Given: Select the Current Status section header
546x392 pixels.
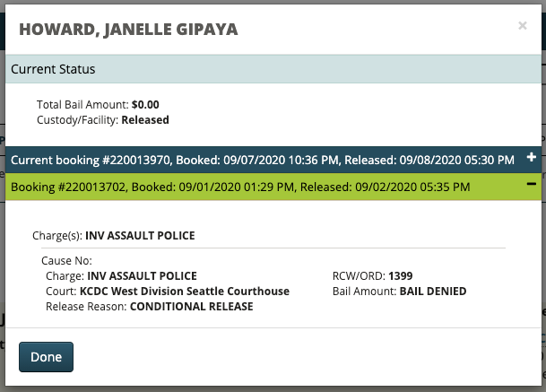Looking at the screenshot, I should point(53,69).
